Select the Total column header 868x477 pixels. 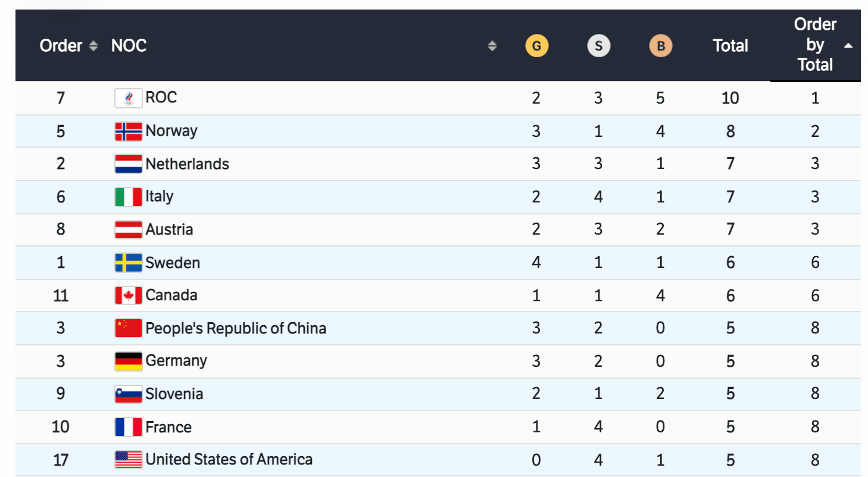(730, 46)
